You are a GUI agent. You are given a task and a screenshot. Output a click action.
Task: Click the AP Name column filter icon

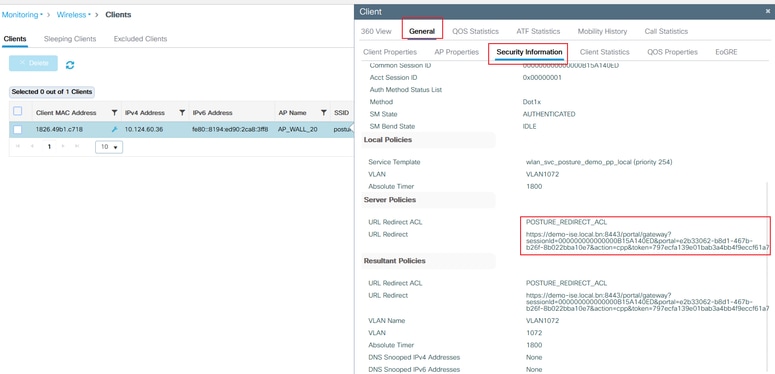(323, 113)
